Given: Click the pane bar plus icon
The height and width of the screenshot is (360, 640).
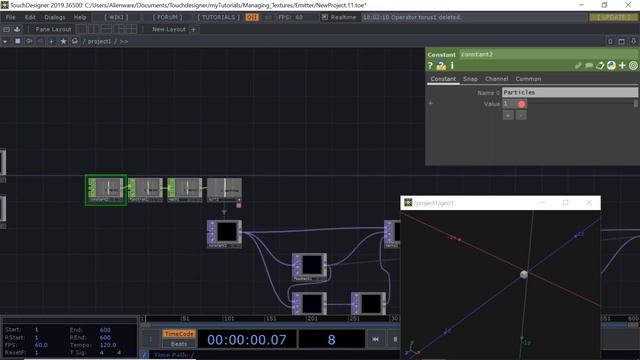Looking at the screenshot, I should coord(51,41).
